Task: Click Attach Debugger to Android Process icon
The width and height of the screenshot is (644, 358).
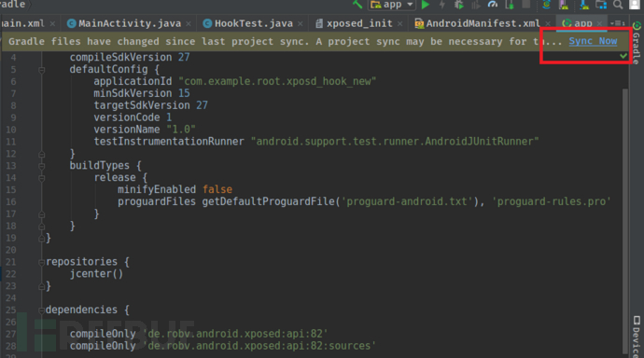Action: [510, 5]
